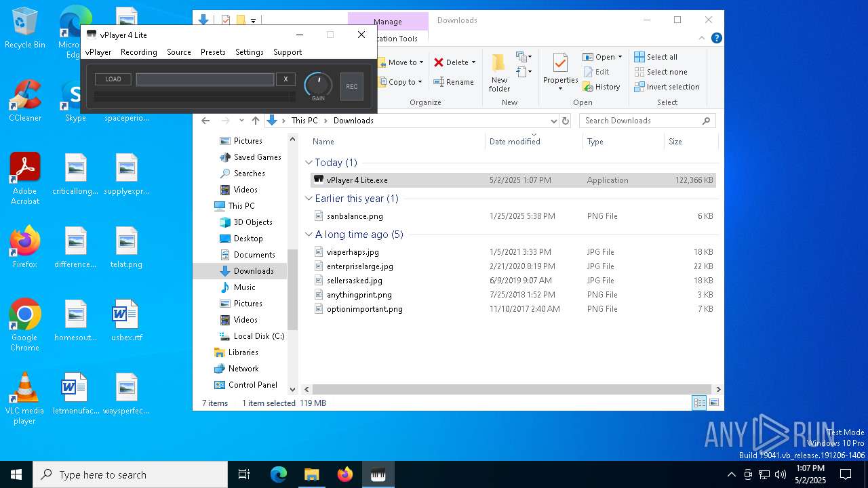Expand the Delete dropdown arrow

click(x=473, y=62)
